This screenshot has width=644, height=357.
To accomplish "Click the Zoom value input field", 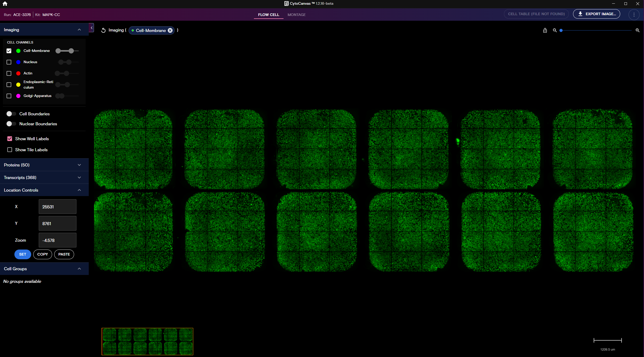I will [57, 240].
